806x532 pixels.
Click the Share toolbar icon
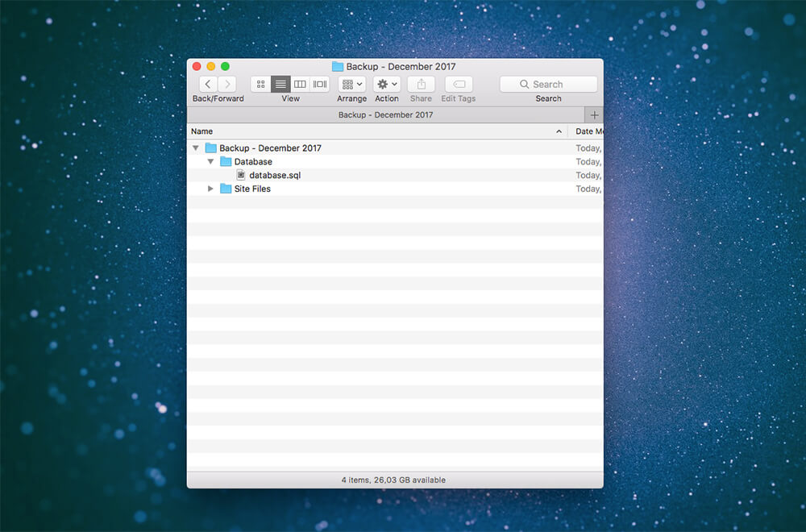(x=421, y=84)
